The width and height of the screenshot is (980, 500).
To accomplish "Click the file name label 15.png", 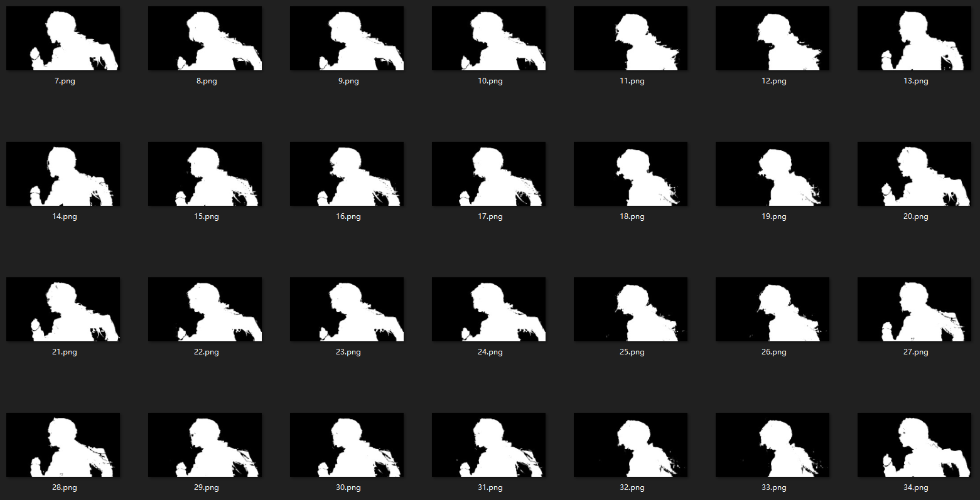I will click(x=207, y=216).
